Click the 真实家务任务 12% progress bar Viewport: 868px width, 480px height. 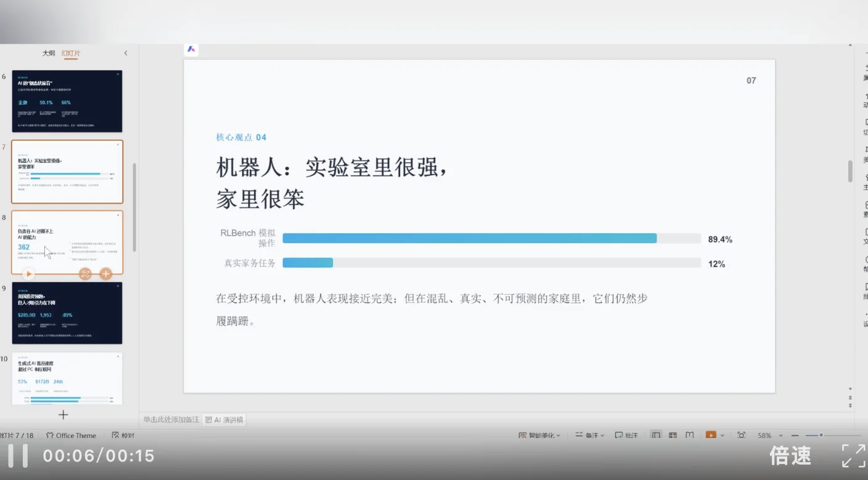[x=492, y=263]
